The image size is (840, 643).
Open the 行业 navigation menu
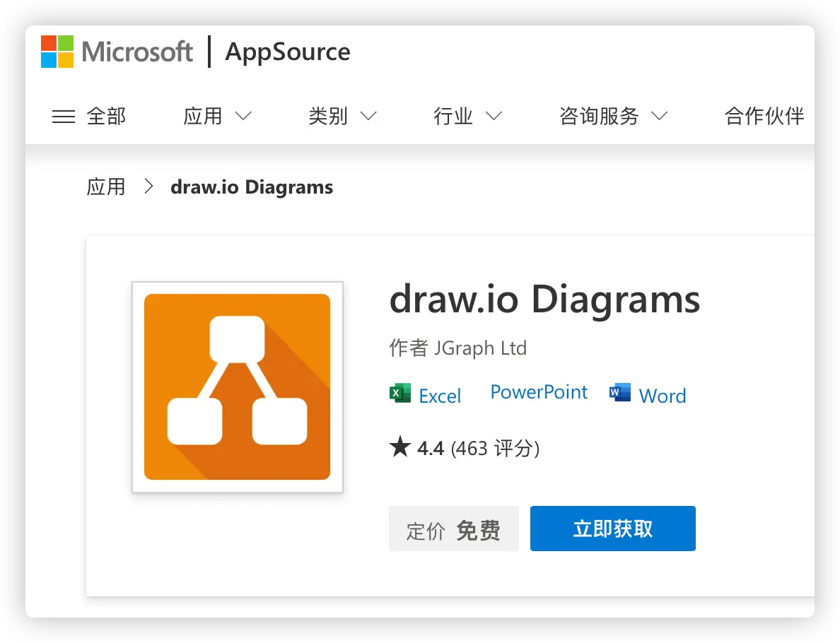tap(453, 116)
